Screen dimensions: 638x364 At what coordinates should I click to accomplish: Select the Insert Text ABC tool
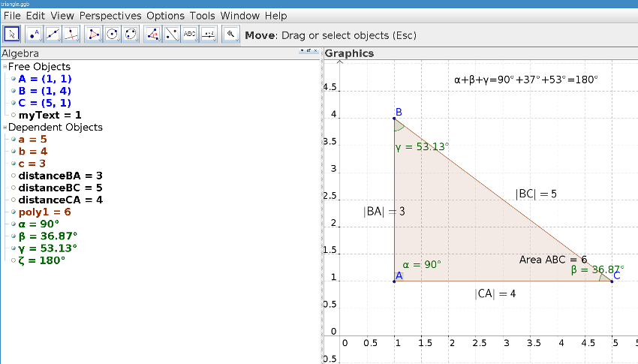click(x=190, y=35)
